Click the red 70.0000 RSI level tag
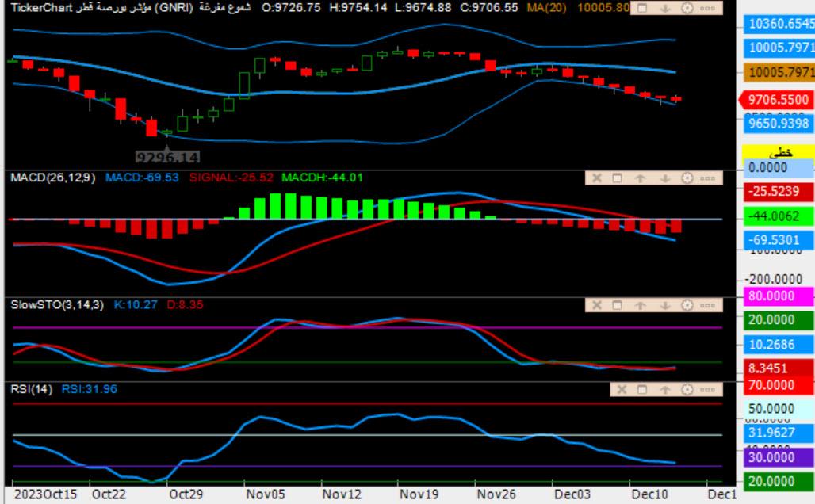Screen dimensions: 815x504 pos(778,385)
